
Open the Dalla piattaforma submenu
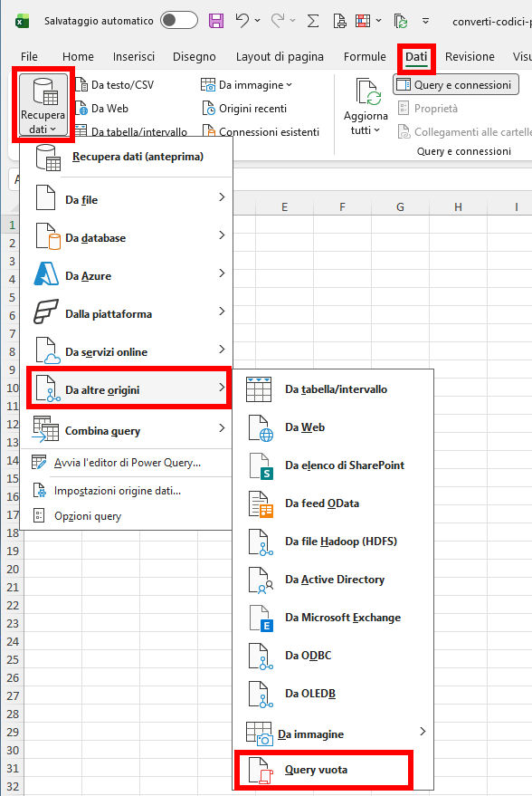point(127,313)
